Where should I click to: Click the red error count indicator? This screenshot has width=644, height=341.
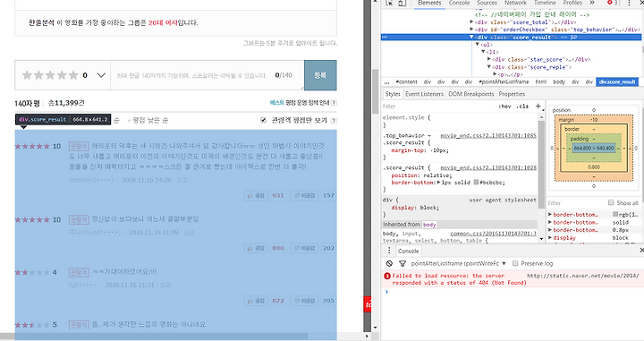click(612, 3)
